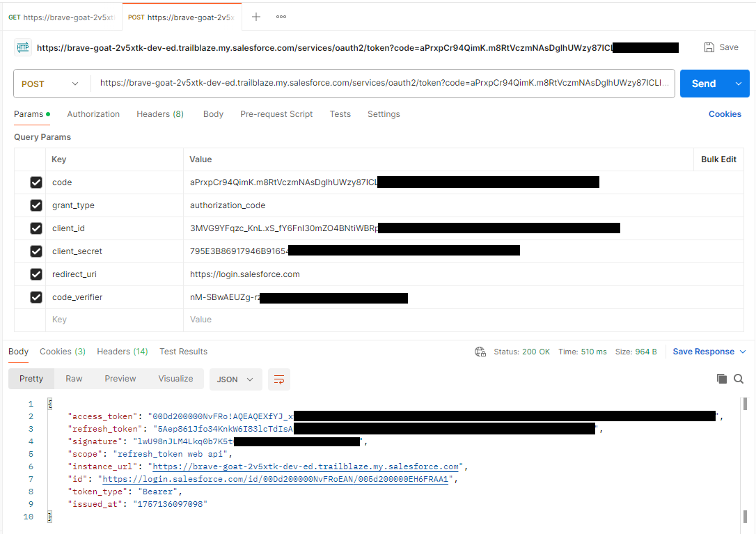Open the id login.salesforce.com link
This screenshot has height=534, width=756.
pyautogui.click(x=275, y=479)
